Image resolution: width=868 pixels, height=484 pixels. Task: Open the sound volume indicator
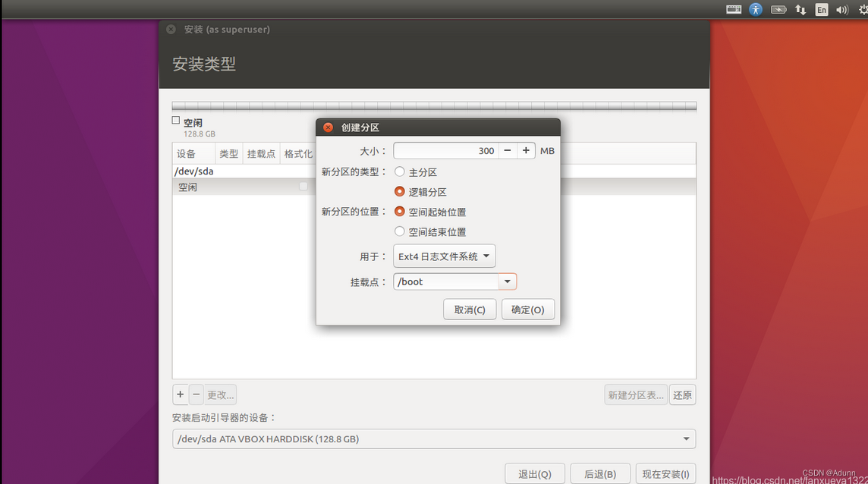tap(842, 9)
